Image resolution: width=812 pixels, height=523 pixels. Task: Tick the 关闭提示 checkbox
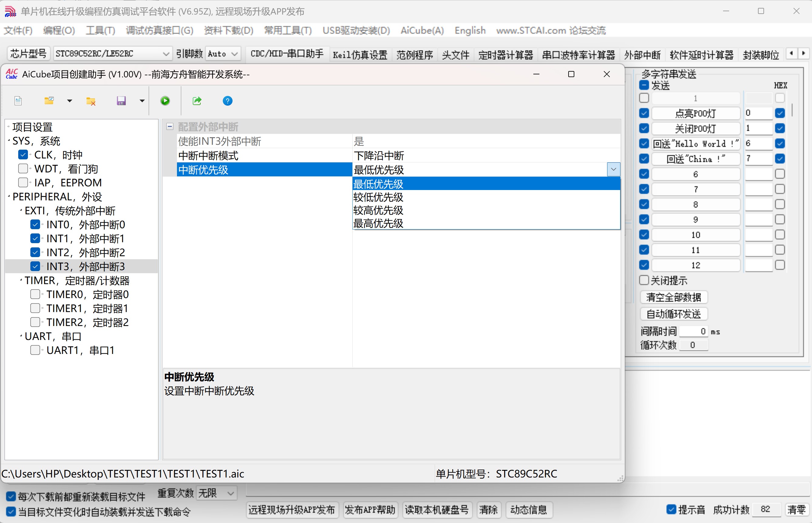pos(644,280)
